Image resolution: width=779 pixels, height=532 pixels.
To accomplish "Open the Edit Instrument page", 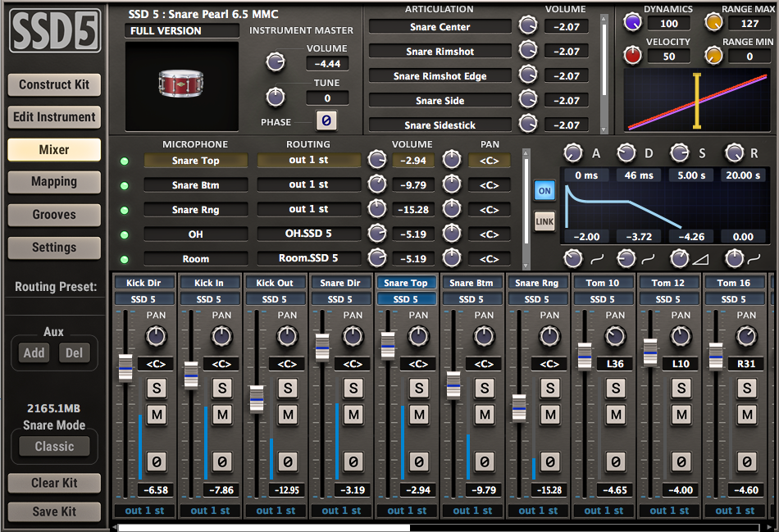I will pos(54,116).
